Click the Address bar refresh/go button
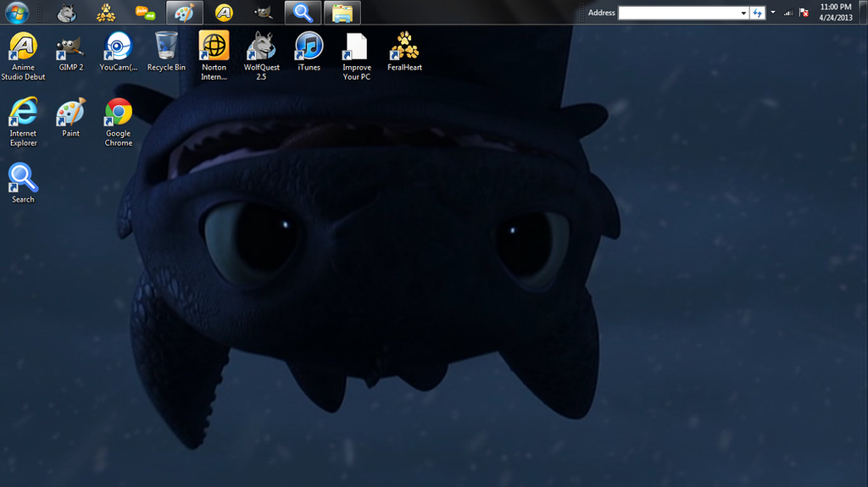The width and height of the screenshot is (868, 487). (757, 13)
